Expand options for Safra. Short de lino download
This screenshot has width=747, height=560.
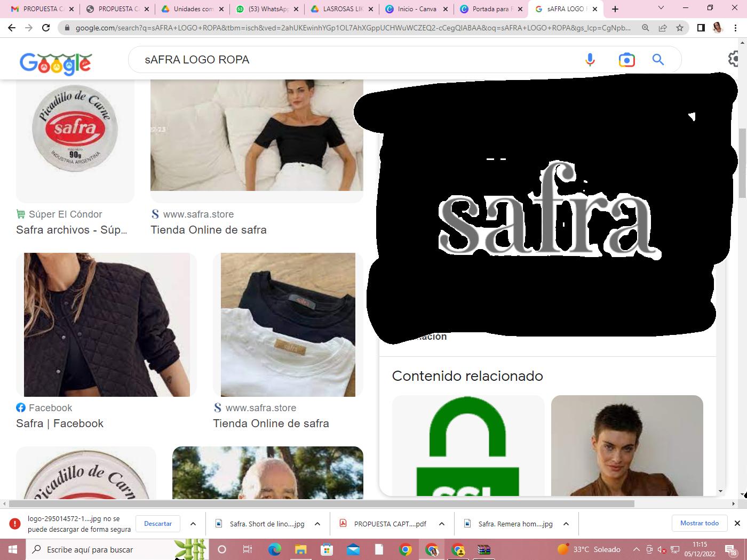tap(317, 524)
